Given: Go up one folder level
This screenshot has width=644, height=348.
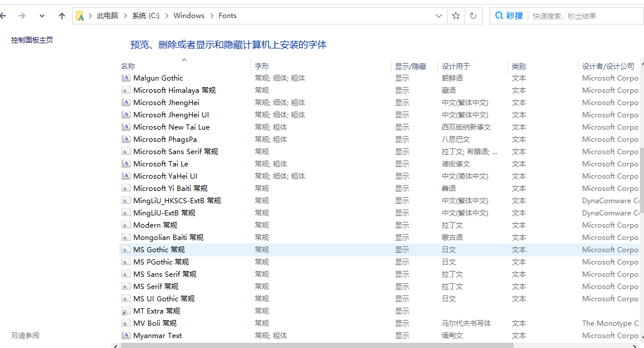Looking at the screenshot, I should tap(62, 16).
